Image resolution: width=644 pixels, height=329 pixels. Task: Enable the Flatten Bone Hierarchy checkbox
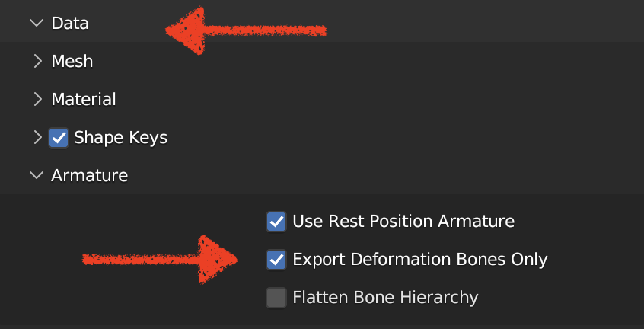[x=276, y=297]
